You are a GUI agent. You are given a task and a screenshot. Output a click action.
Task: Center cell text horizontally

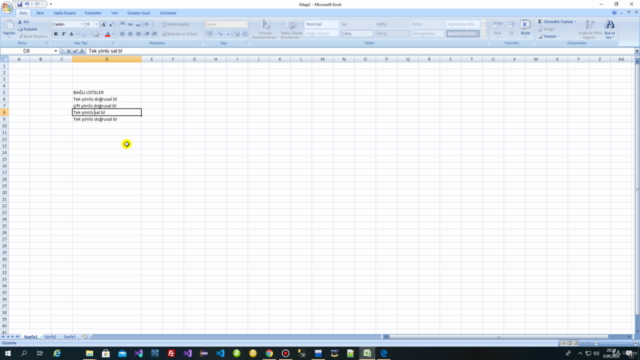pyautogui.click(x=130, y=34)
